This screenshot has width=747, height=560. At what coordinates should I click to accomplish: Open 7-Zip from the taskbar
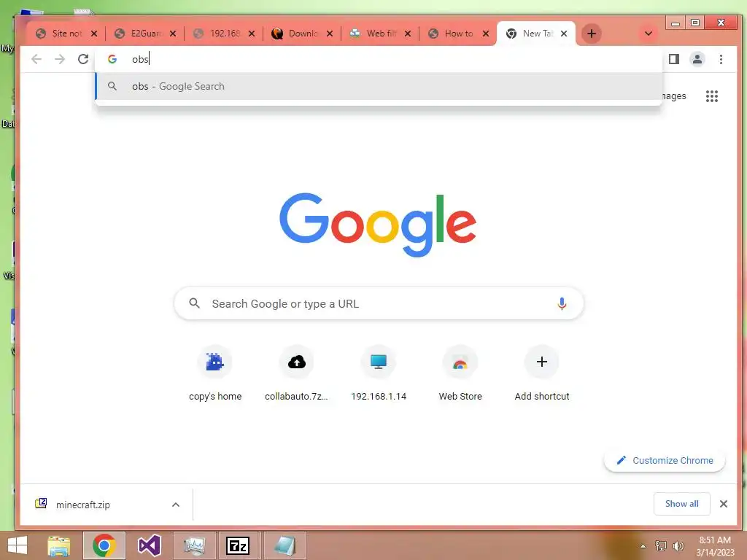237,545
